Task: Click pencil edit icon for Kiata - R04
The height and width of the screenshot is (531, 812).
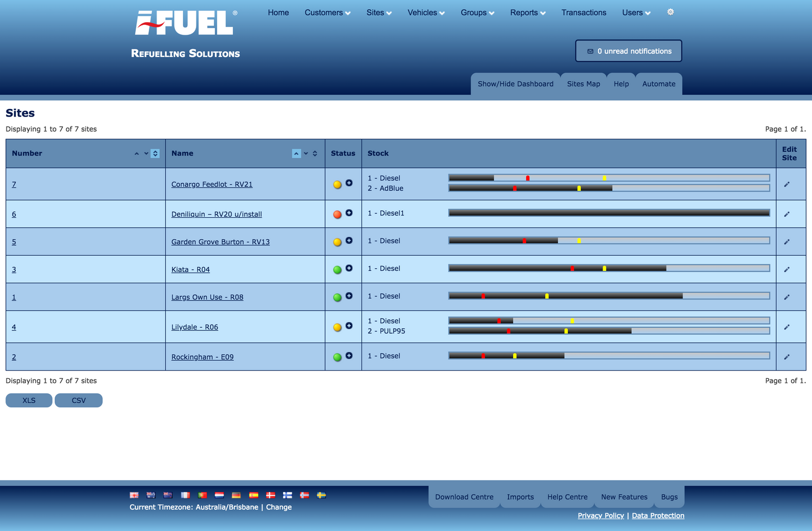Action: 787,269
